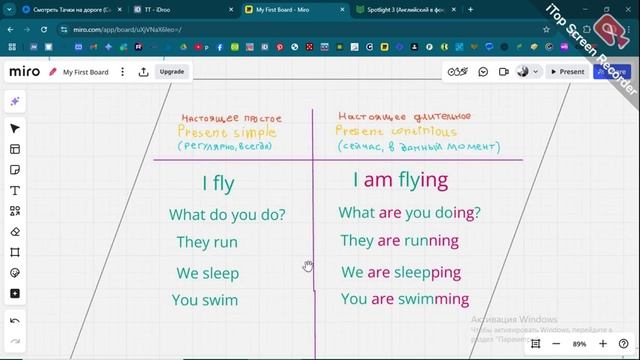Start Present mode
Screen dimensions: 640x360
pos(568,72)
